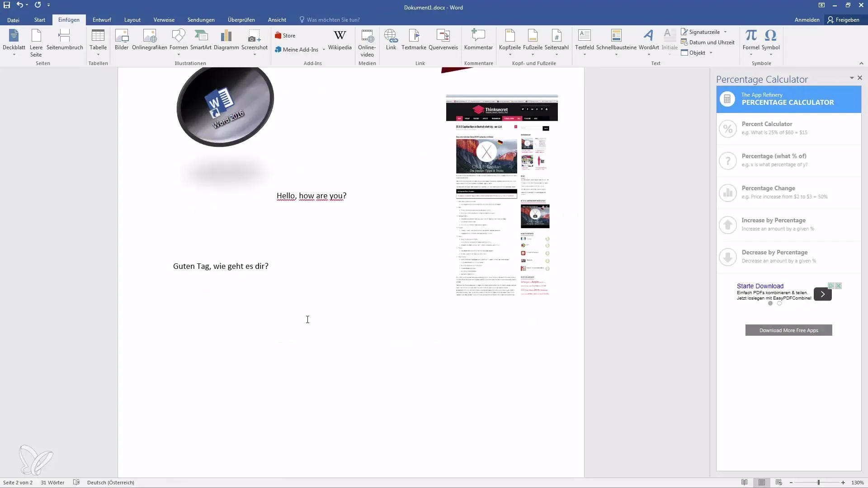Open the Verweise tab

(164, 20)
